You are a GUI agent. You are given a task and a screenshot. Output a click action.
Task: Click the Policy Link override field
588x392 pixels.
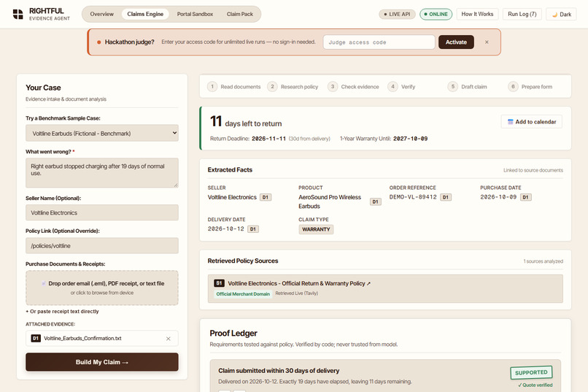(102, 246)
